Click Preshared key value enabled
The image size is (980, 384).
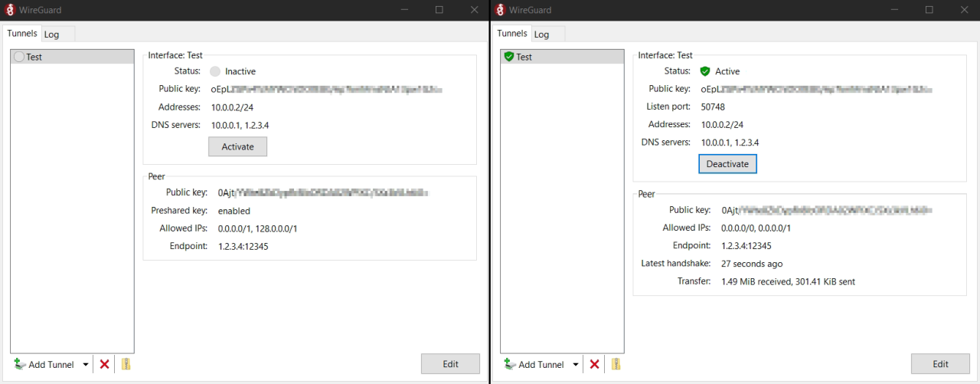click(234, 211)
